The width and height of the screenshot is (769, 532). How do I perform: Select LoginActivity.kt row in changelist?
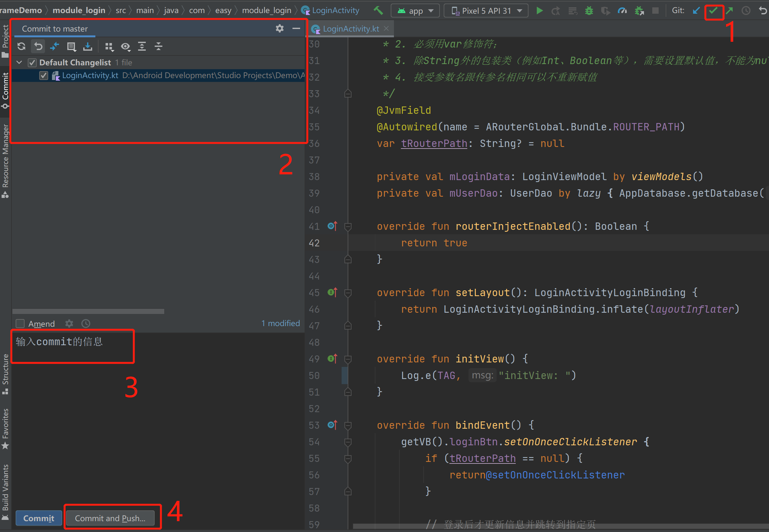158,76
